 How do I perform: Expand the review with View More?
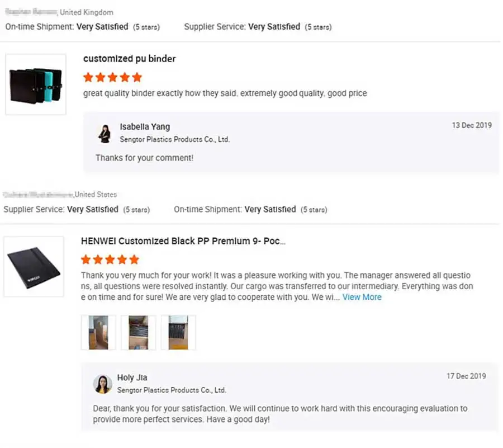[362, 297]
